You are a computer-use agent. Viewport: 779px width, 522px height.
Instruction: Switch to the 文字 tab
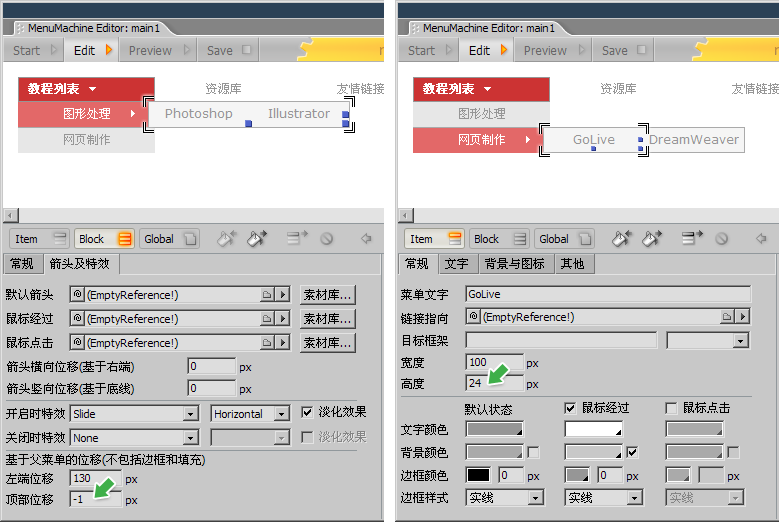tap(457, 264)
